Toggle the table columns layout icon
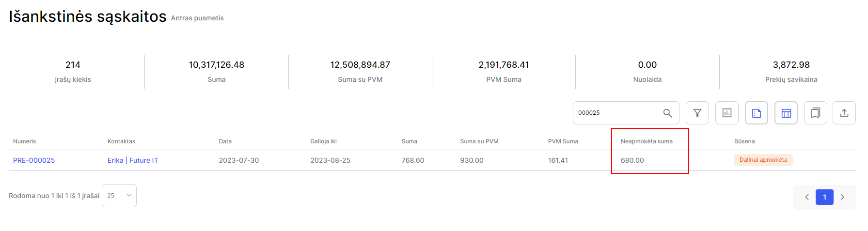868x231 pixels. click(x=786, y=113)
